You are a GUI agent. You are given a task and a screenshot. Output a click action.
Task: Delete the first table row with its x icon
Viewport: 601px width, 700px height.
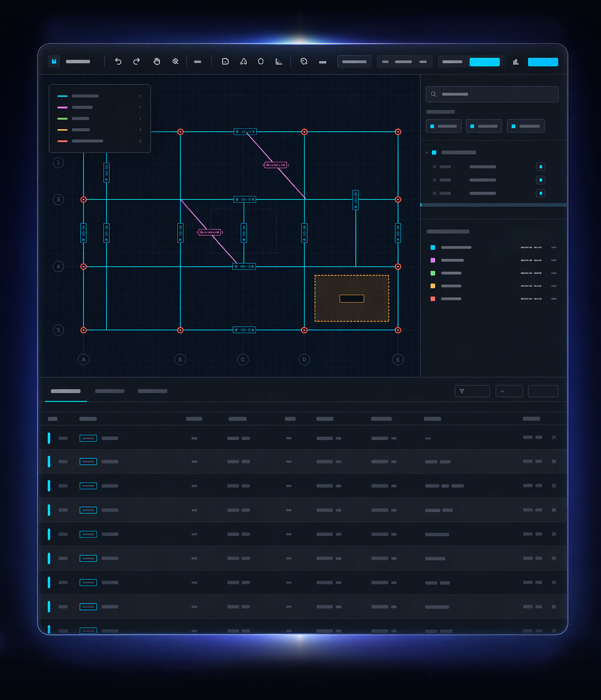click(553, 437)
